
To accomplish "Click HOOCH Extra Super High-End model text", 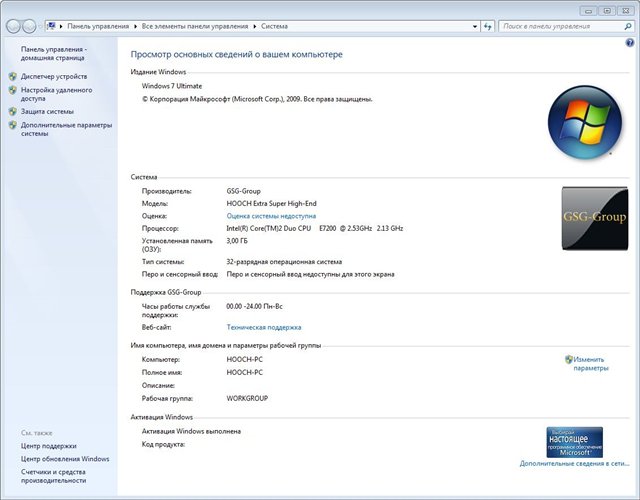I will click(271, 203).
